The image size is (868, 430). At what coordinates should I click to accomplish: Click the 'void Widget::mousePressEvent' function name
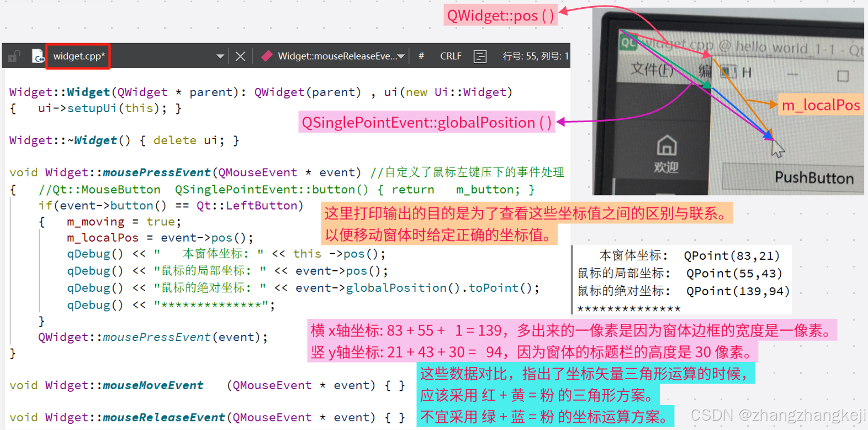156,172
